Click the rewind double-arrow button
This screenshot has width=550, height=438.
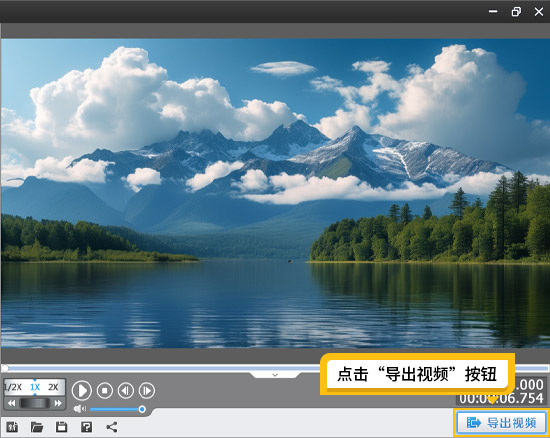[x=11, y=403]
